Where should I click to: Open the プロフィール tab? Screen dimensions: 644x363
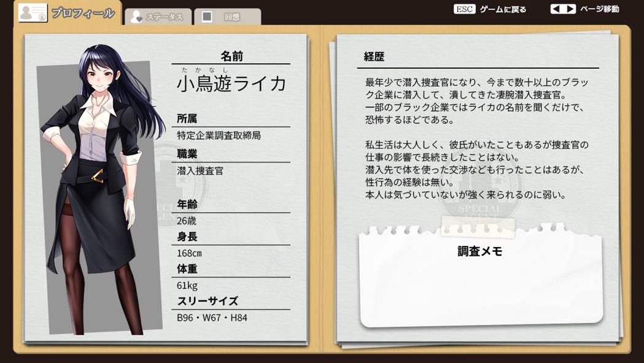click(82, 13)
